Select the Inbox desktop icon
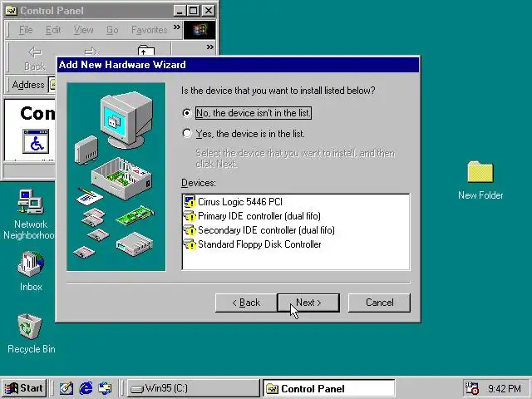532x399 pixels. pyautogui.click(x=31, y=272)
